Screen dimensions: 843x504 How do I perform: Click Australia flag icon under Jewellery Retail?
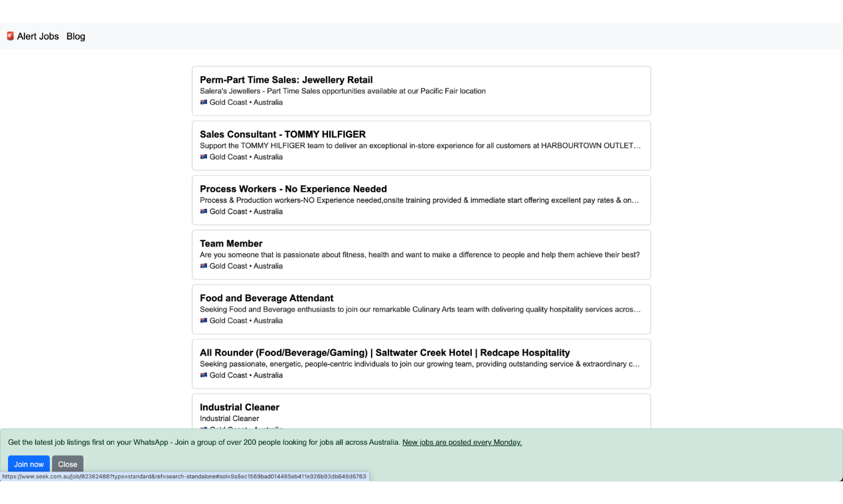204,103
